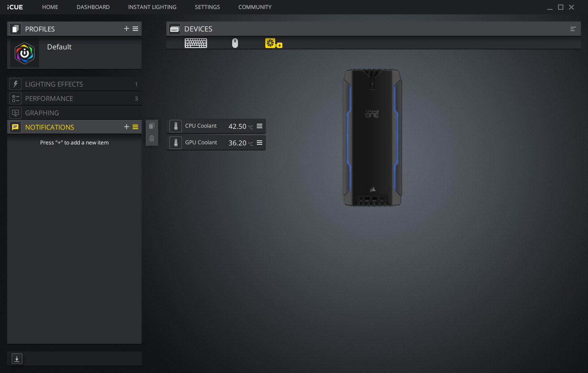Click the PROFILES panel title
The height and width of the screenshot is (373, 588).
pyautogui.click(x=40, y=29)
